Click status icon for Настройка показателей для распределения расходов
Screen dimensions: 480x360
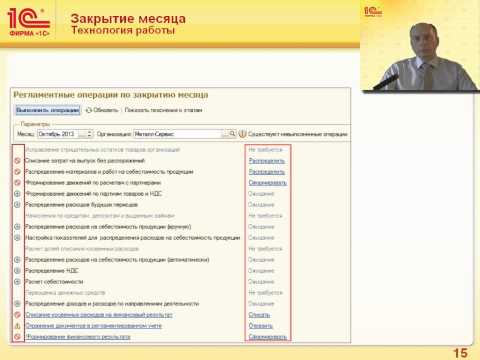(18, 238)
